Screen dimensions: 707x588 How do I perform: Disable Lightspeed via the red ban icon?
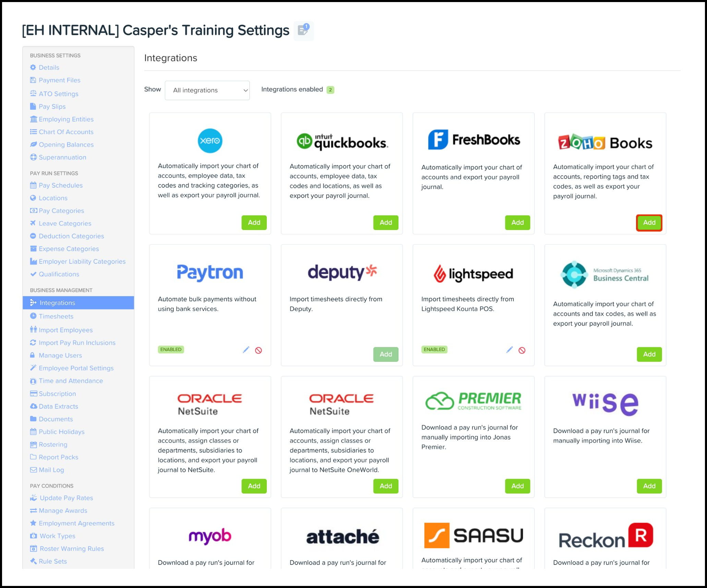[x=522, y=350]
